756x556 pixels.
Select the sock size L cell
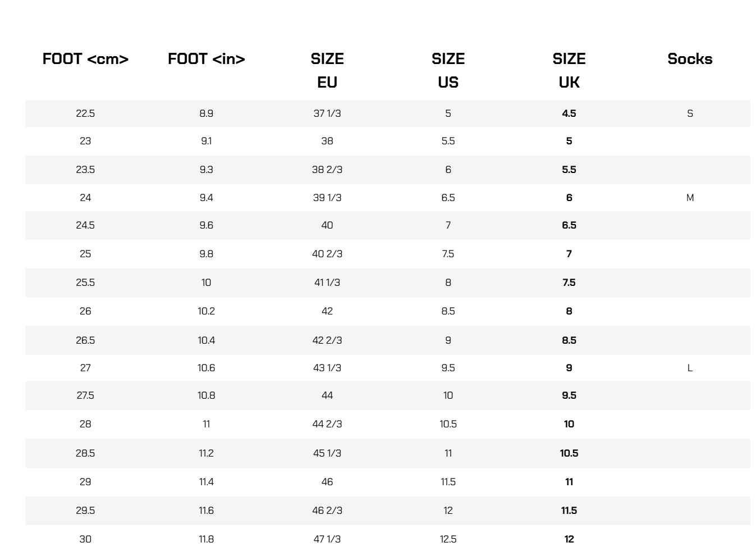690,368
